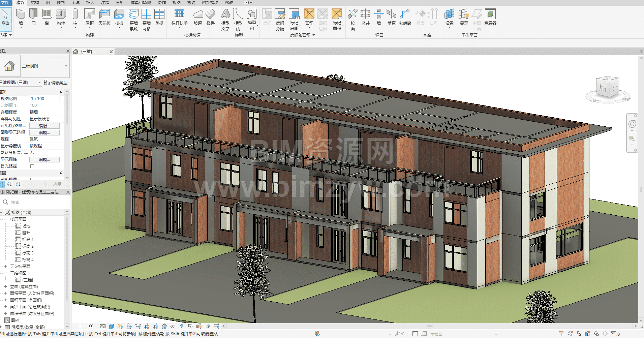The height and width of the screenshot is (338, 644).
Task: Select the Ramp (坡道) tool
Action: 198,17
